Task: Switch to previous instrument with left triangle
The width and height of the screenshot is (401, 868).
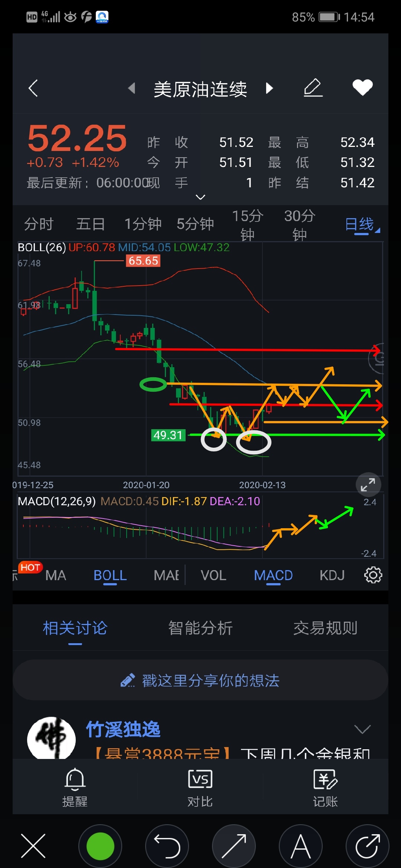Action: pos(131,88)
